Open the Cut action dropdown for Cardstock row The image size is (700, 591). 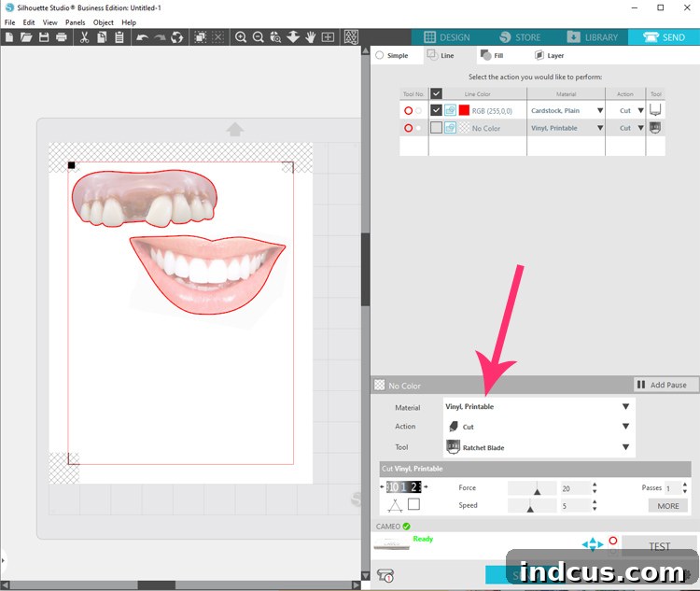click(640, 110)
